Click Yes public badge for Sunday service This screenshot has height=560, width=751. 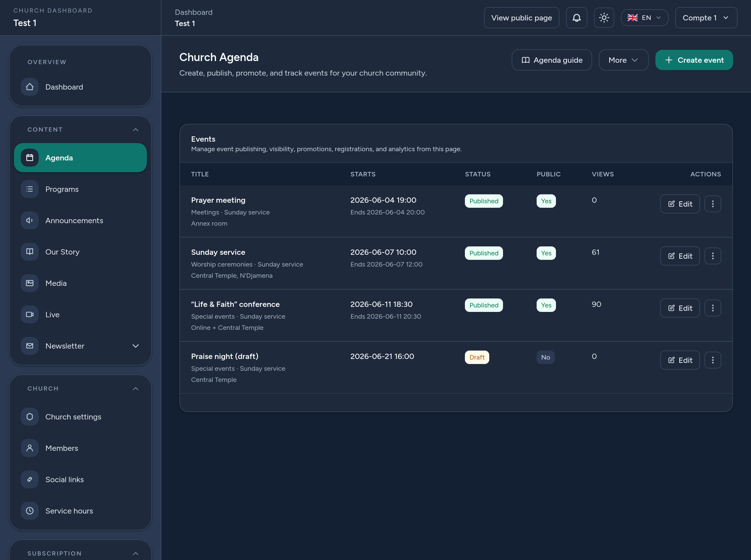point(546,253)
